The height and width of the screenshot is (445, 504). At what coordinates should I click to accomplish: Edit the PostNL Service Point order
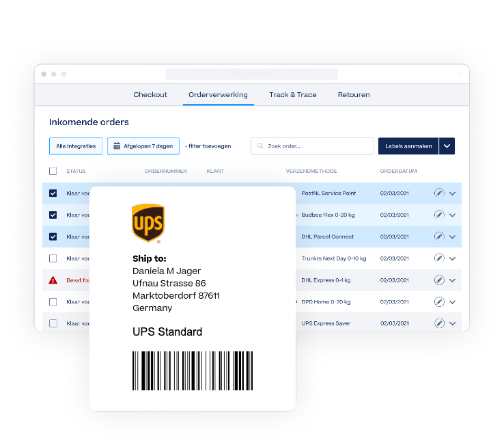click(439, 193)
